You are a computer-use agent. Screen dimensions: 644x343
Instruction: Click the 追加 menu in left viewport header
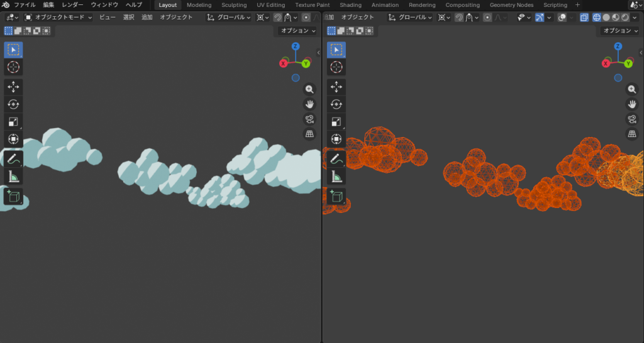[x=147, y=18]
